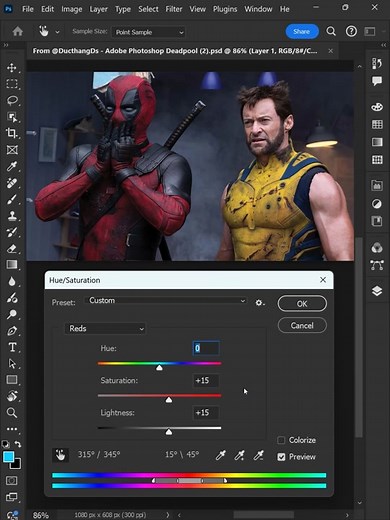
Task: Toggle Quick Mask mode
Action: (x=12, y=480)
